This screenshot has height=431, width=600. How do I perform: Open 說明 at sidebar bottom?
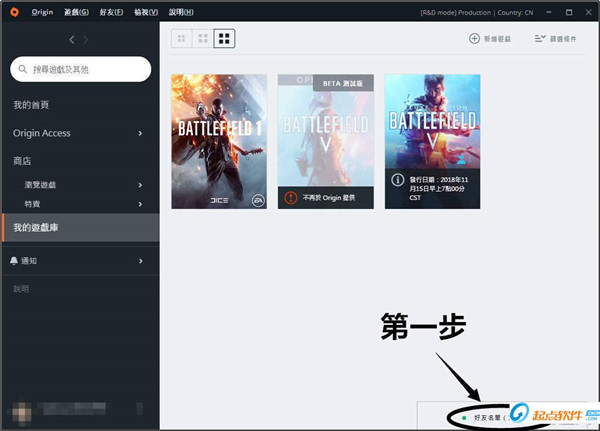[x=21, y=289]
